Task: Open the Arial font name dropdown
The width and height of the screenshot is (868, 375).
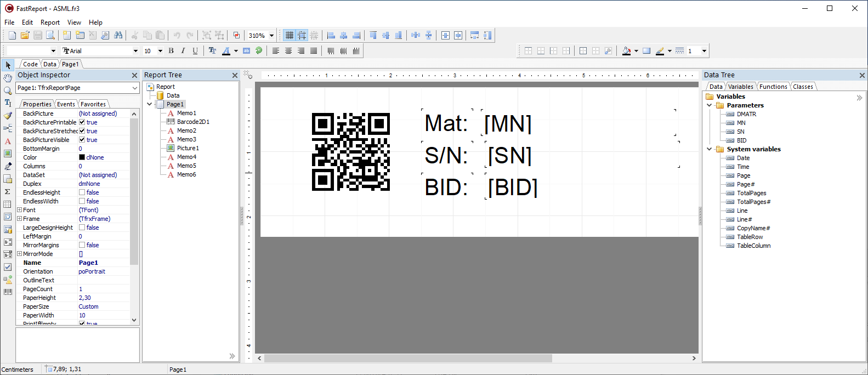Action: 135,51
